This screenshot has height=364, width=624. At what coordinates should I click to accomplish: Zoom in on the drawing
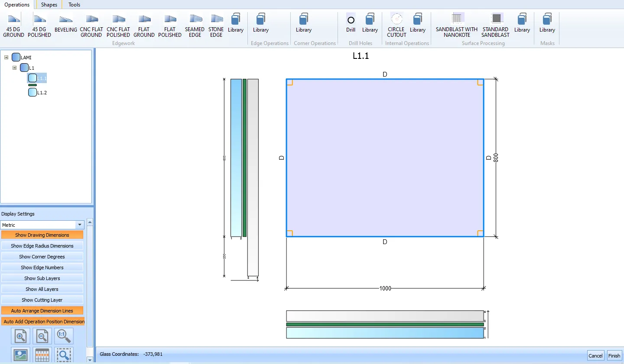(20, 336)
